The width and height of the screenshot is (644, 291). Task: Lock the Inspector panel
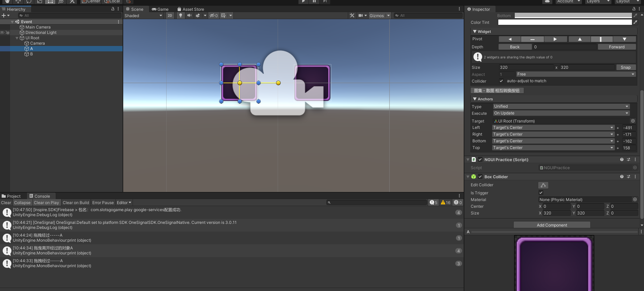point(634,9)
